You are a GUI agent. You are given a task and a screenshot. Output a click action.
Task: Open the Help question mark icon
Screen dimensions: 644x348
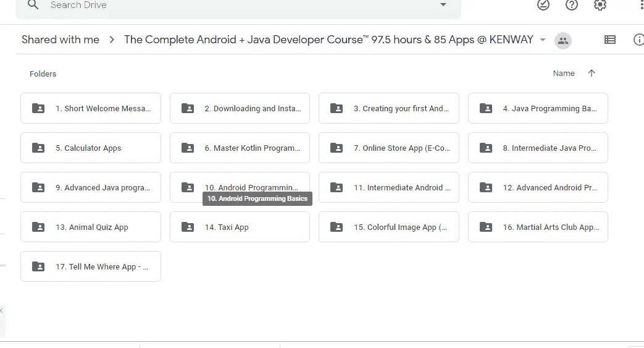pos(571,5)
